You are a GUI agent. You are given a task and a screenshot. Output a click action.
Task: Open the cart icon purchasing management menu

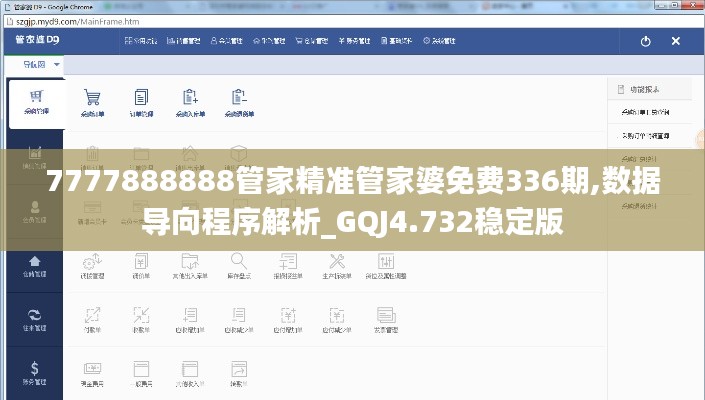[x=312, y=41]
